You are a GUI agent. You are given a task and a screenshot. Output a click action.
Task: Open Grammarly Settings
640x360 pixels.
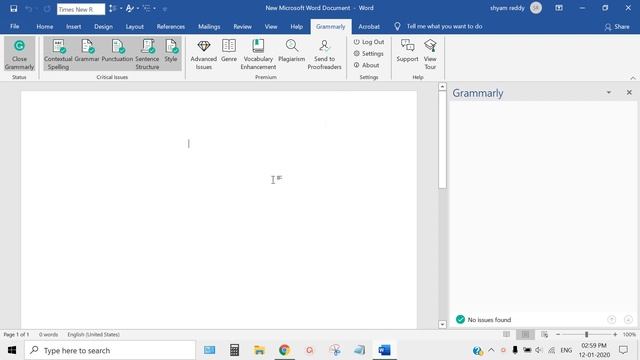(369, 53)
